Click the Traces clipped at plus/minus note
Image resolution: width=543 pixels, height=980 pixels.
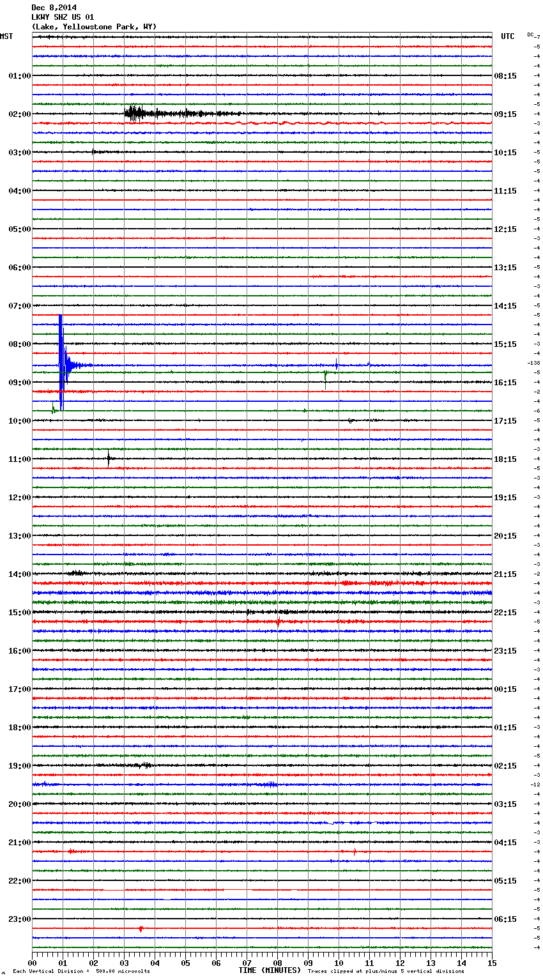[386, 972]
